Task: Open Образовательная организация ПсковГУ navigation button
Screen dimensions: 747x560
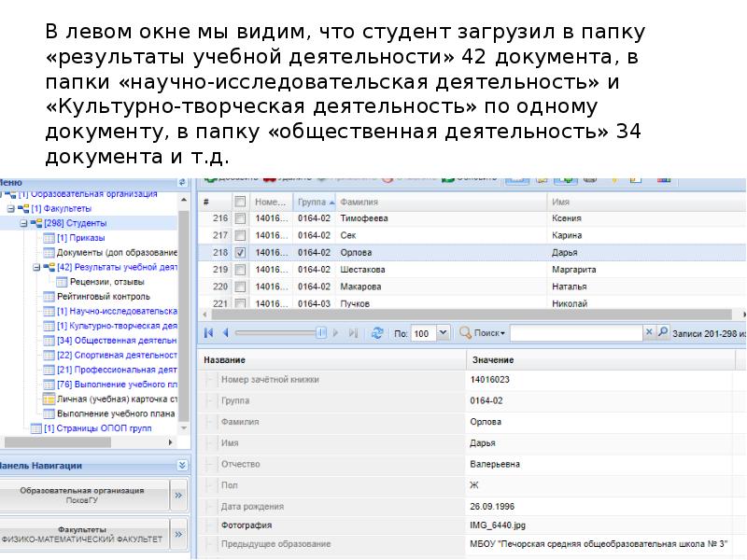Action: point(82,496)
